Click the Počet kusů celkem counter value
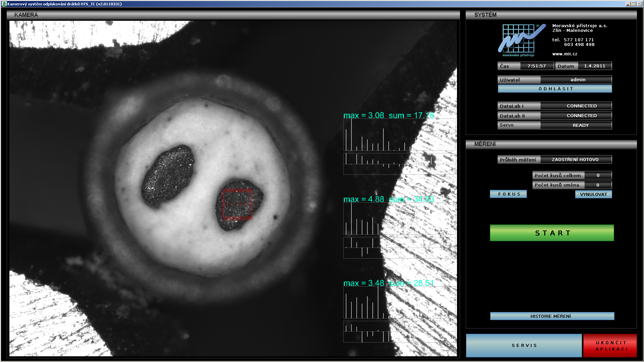Screen dimensions: 644x362 point(598,175)
